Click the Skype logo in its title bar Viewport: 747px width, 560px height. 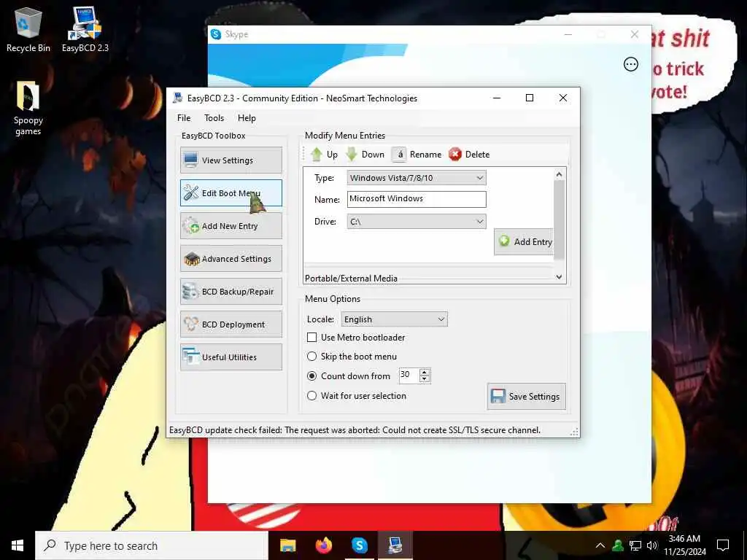[216, 34]
